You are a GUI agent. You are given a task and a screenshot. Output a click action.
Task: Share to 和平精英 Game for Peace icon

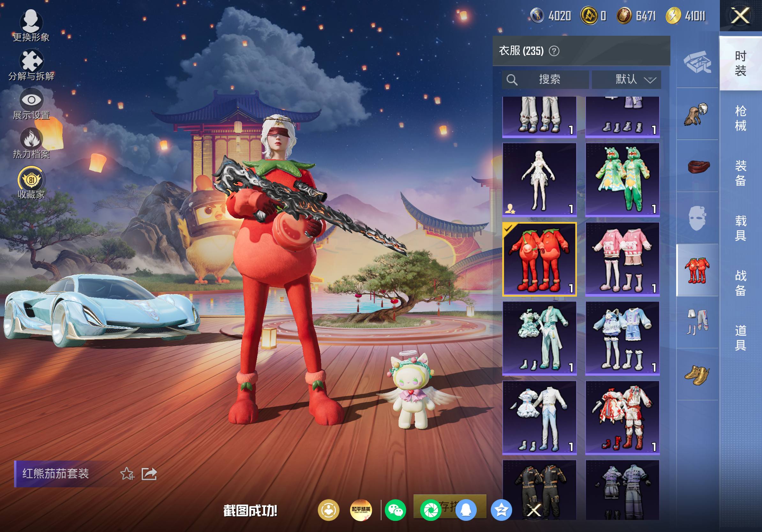click(x=361, y=510)
